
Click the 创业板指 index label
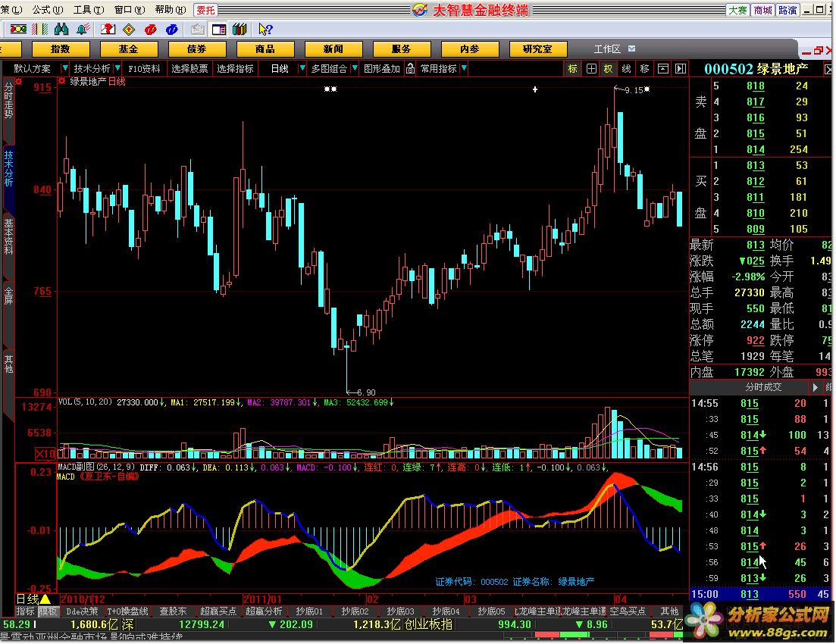[429, 624]
